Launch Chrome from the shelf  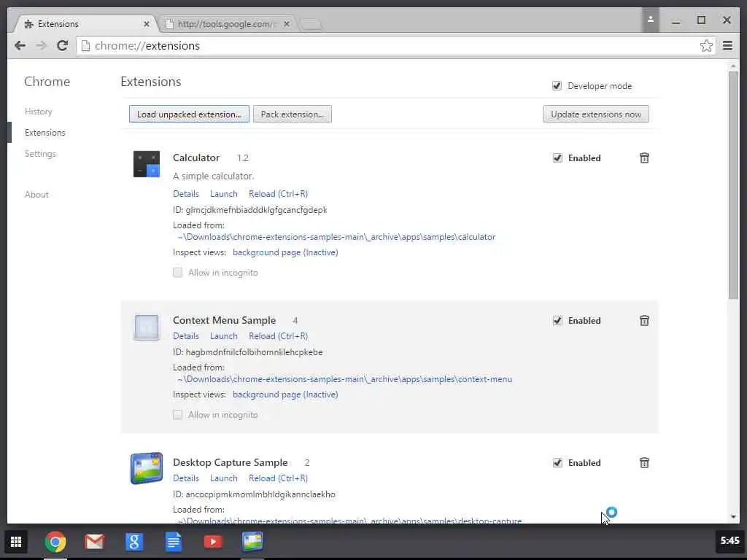click(x=55, y=542)
